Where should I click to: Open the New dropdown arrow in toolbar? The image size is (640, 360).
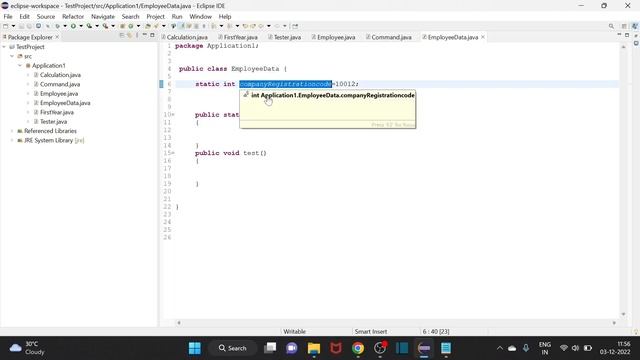13,26
